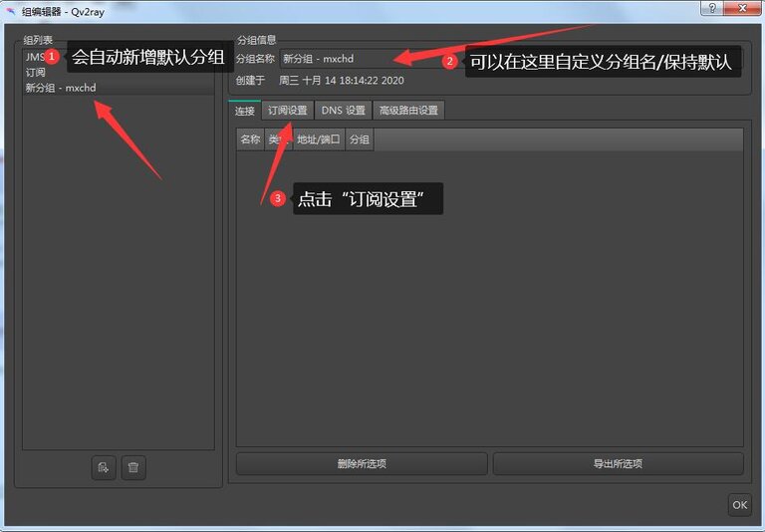Select the 订阅 group in list
Viewport: 765px width, 532px height.
36,73
